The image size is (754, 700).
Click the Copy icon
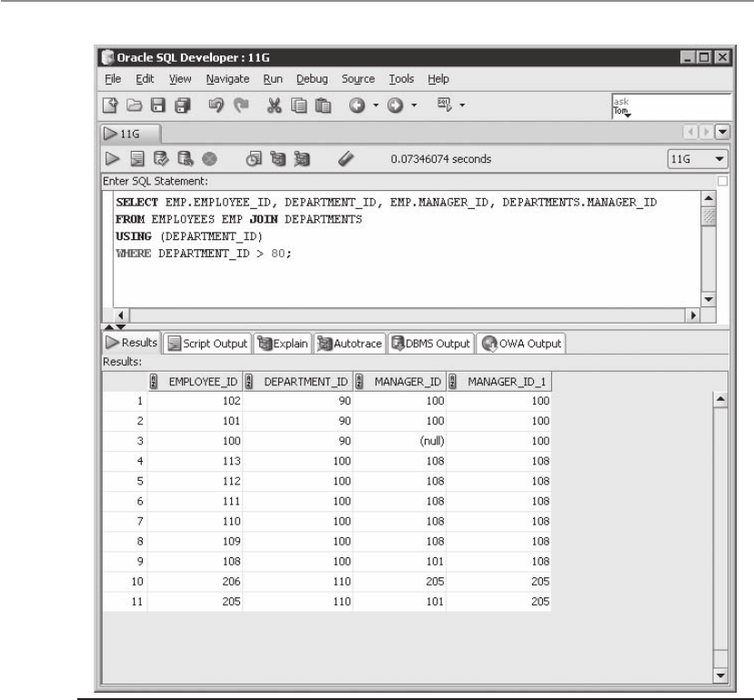[298, 105]
